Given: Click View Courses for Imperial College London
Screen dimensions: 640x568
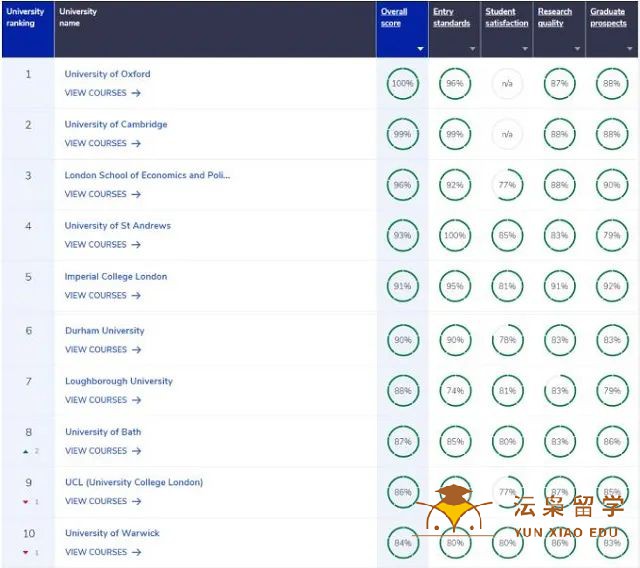Looking at the screenshot, I should (x=102, y=295).
